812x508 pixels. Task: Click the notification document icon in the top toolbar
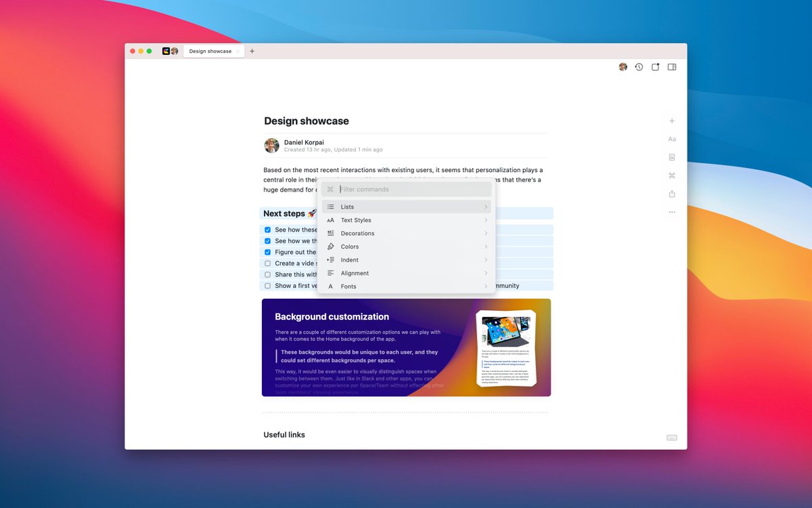pos(656,67)
